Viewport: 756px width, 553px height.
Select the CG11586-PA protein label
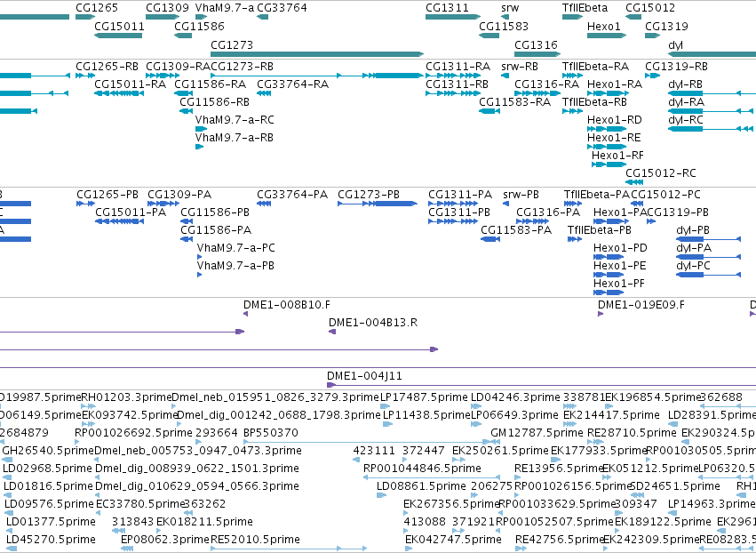click(216, 230)
